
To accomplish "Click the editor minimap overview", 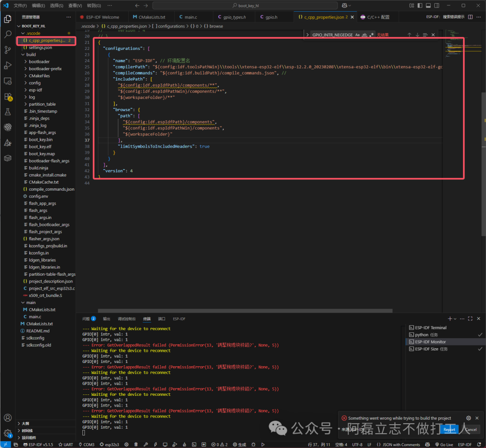I will click(463, 44).
